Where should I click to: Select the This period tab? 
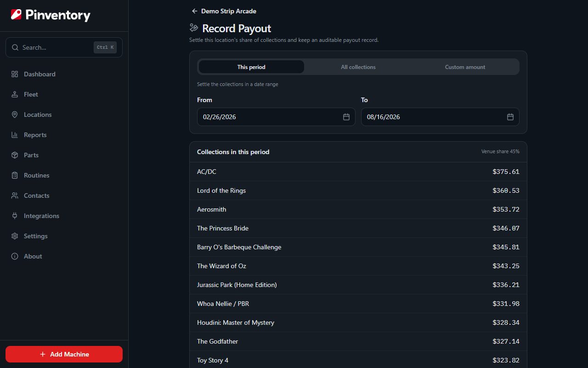click(251, 67)
